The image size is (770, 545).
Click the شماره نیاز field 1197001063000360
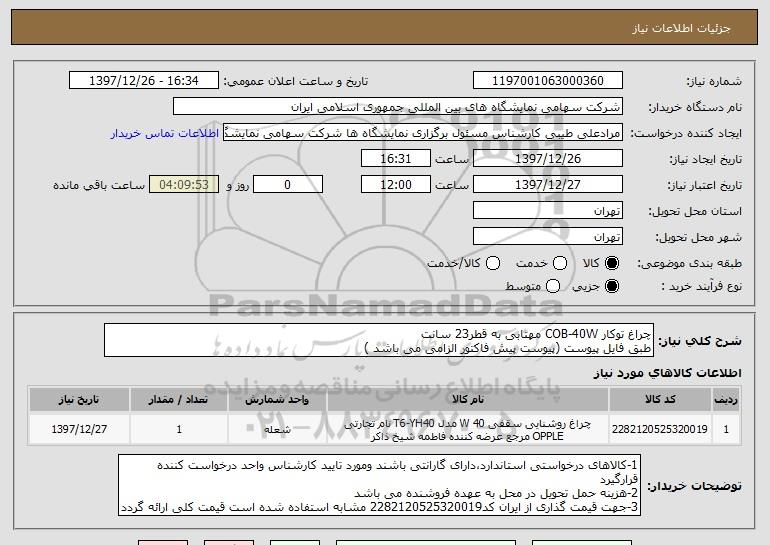(548, 81)
